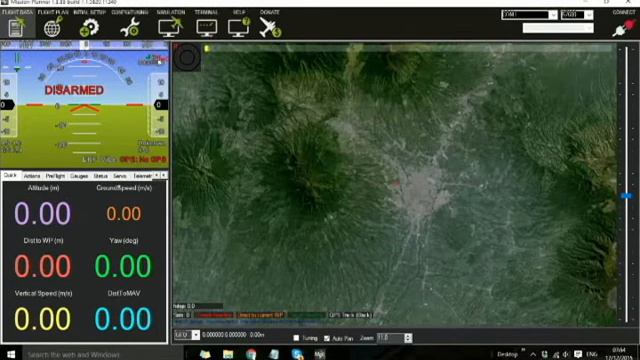Click the Yaw (deg) value

pyautogui.click(x=123, y=266)
